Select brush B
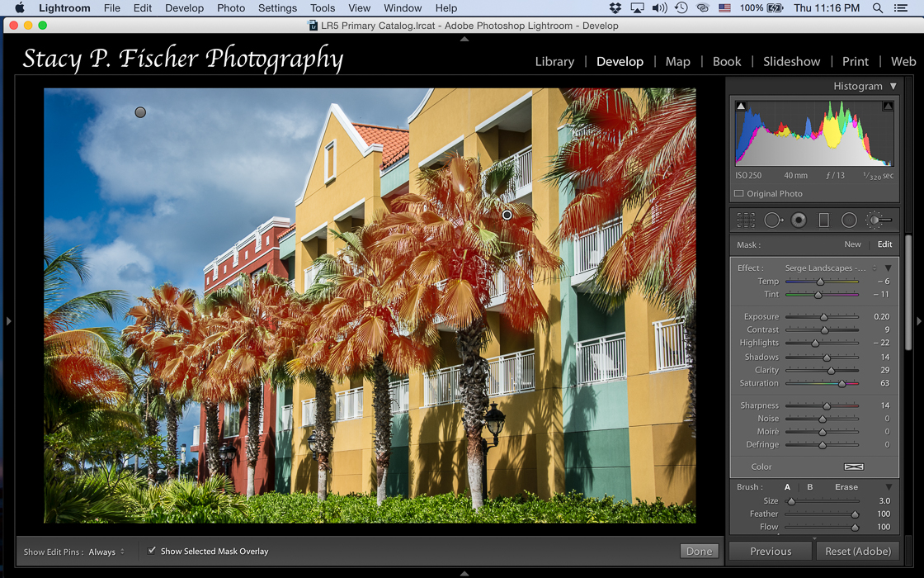The height and width of the screenshot is (578, 924). pyautogui.click(x=809, y=487)
